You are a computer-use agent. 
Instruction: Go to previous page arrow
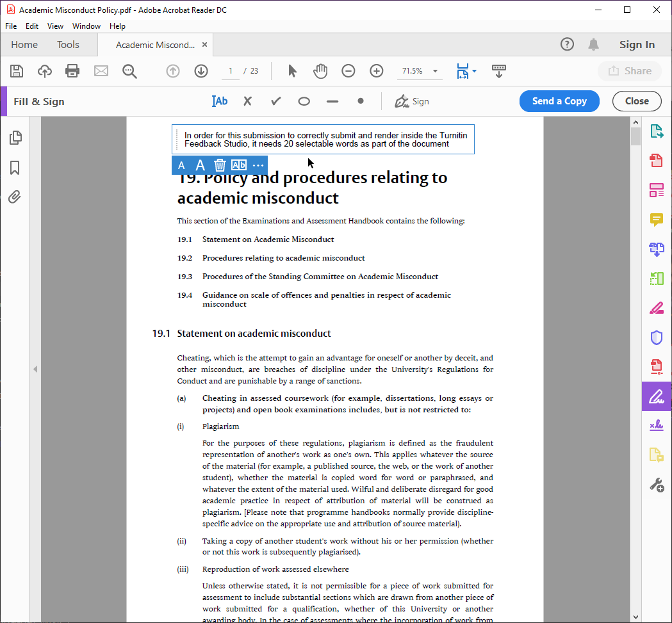tap(173, 70)
